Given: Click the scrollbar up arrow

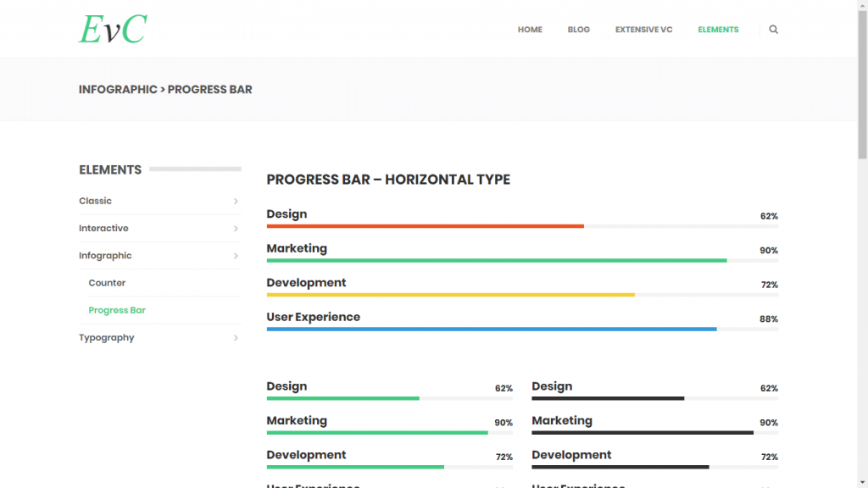Looking at the screenshot, I should (862, 4).
